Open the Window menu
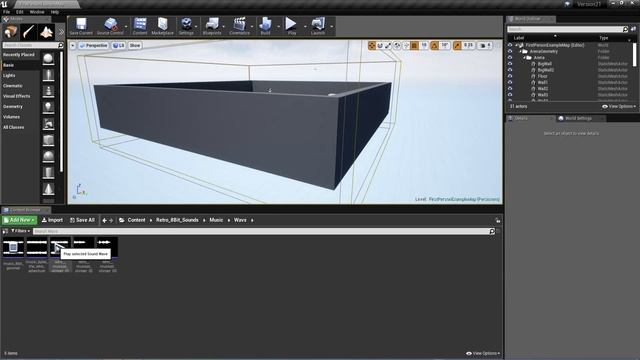 37,12
